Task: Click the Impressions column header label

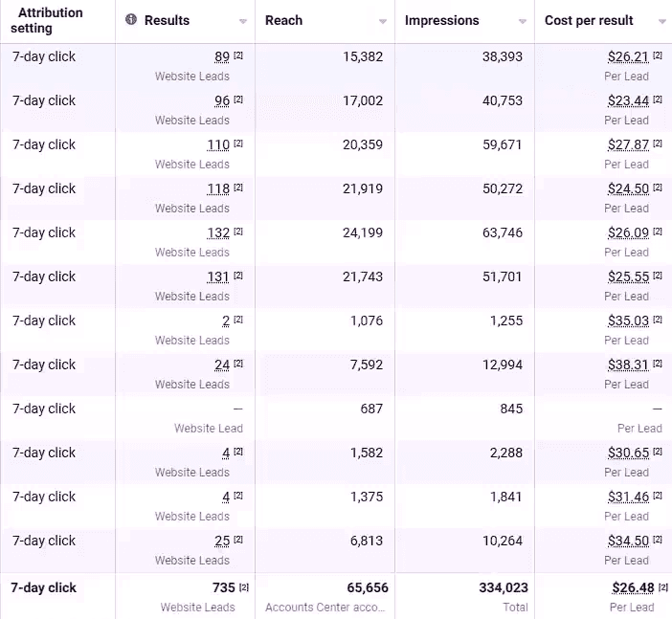Action: tap(442, 20)
